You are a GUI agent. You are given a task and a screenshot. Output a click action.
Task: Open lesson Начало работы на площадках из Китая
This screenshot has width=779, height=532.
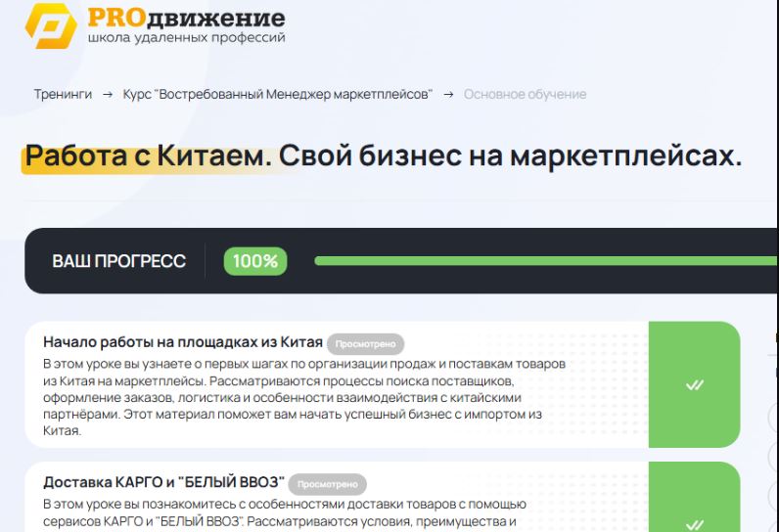pyautogui.click(x=183, y=342)
